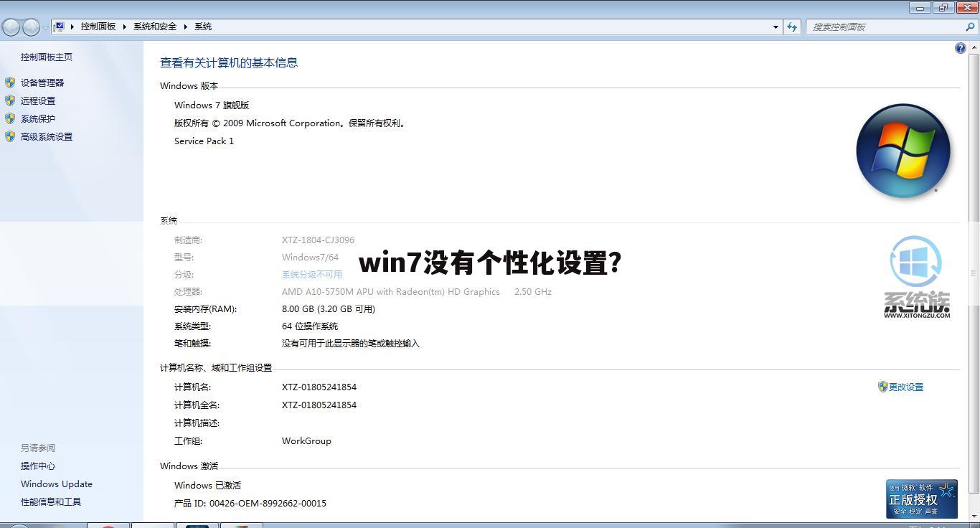The height and width of the screenshot is (528, 980).
Task: Go to 控制面板主页 link
Action: pos(47,57)
